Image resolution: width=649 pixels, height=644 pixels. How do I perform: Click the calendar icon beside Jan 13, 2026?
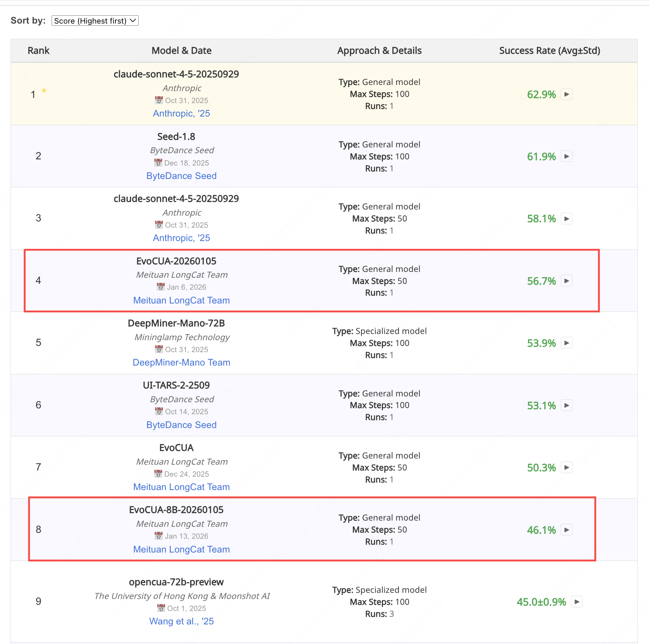159,536
